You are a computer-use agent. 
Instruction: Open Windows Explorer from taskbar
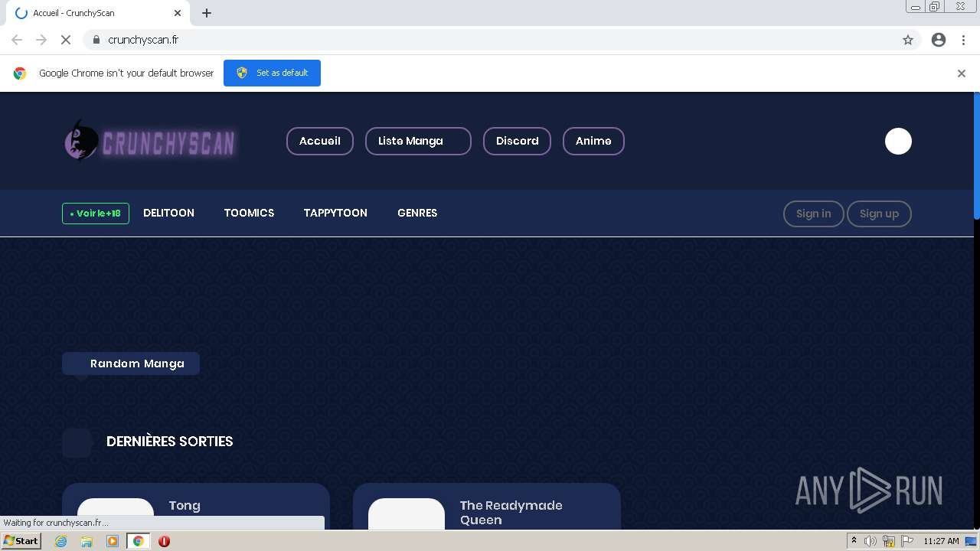(87, 541)
